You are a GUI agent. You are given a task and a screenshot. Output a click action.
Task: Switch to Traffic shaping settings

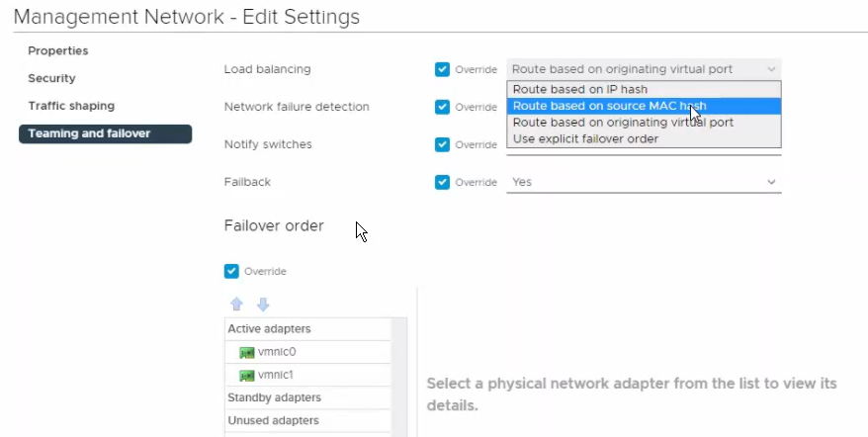click(71, 106)
